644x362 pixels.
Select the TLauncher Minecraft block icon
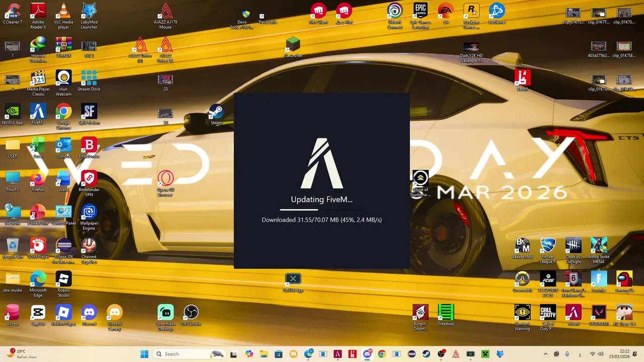(293, 48)
